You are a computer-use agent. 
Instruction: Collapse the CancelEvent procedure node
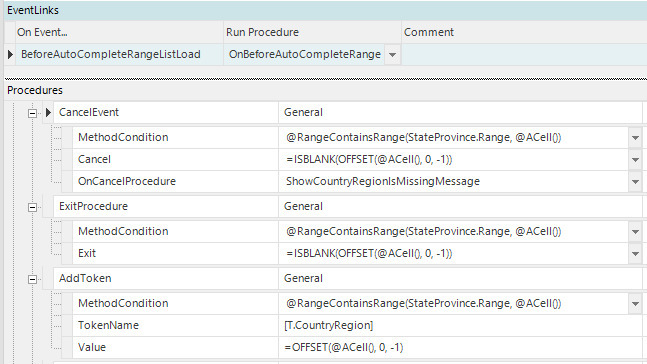tap(32, 113)
